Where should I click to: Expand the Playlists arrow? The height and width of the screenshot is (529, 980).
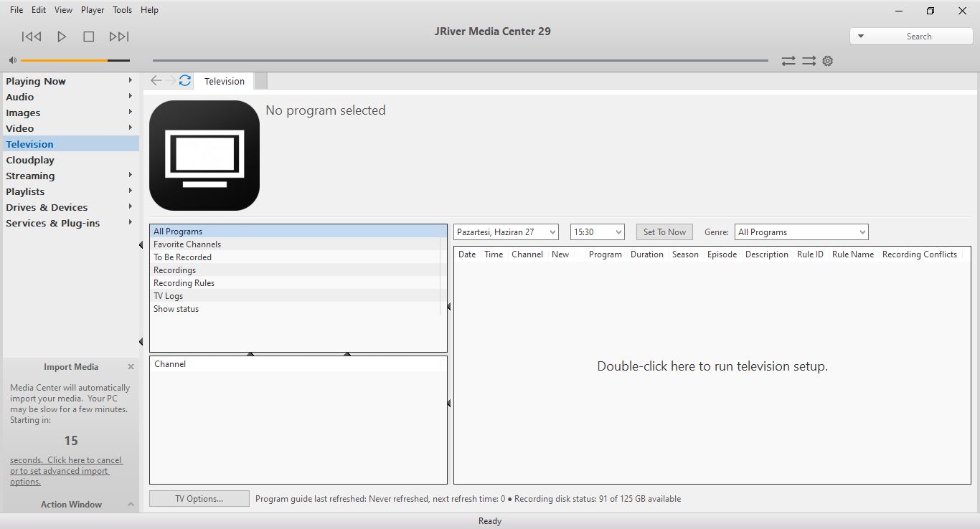(x=131, y=191)
